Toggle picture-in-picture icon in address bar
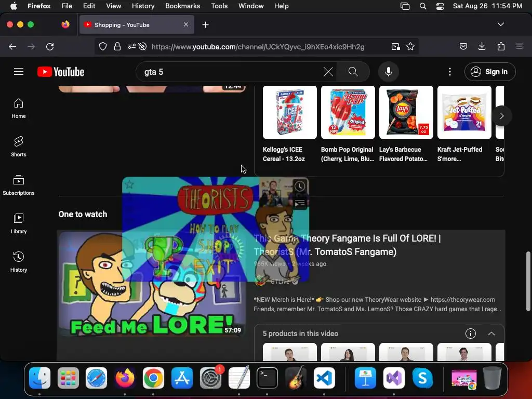The image size is (532, 399). [x=395, y=46]
